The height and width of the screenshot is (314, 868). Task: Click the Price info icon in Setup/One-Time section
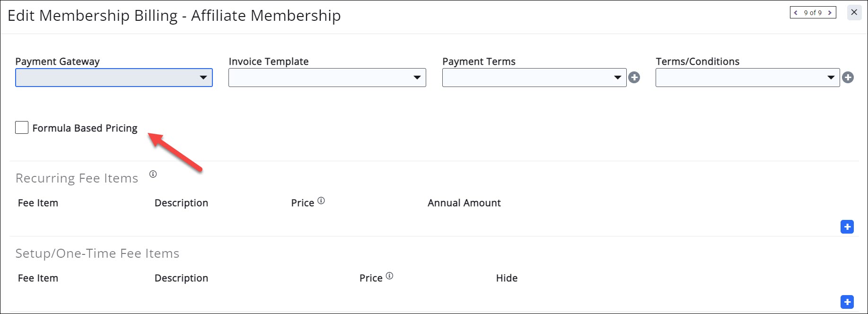click(390, 275)
